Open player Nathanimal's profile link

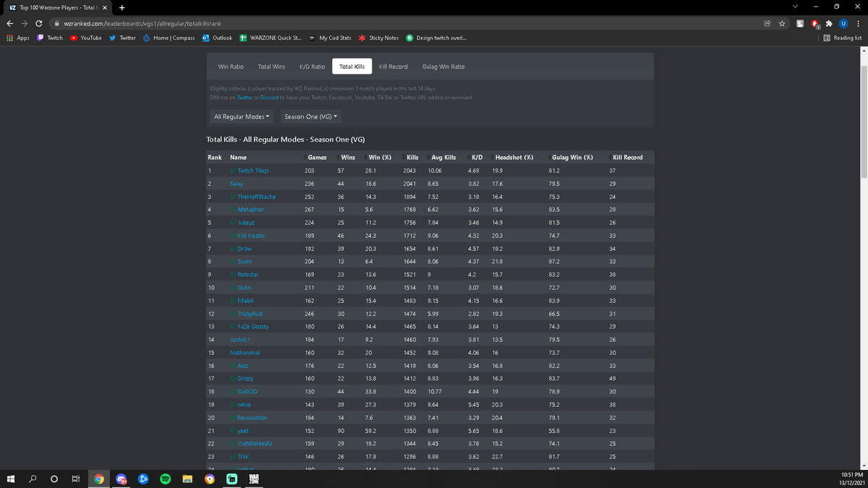click(244, 353)
